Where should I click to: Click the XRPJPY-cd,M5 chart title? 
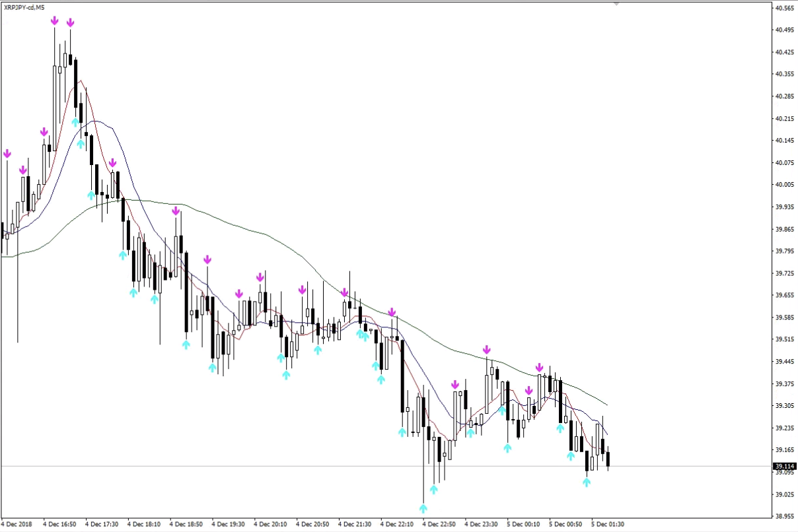click(x=24, y=7)
